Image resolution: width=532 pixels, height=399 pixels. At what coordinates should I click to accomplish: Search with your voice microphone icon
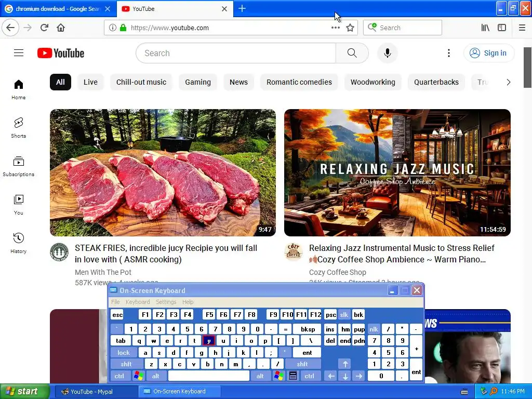click(387, 53)
